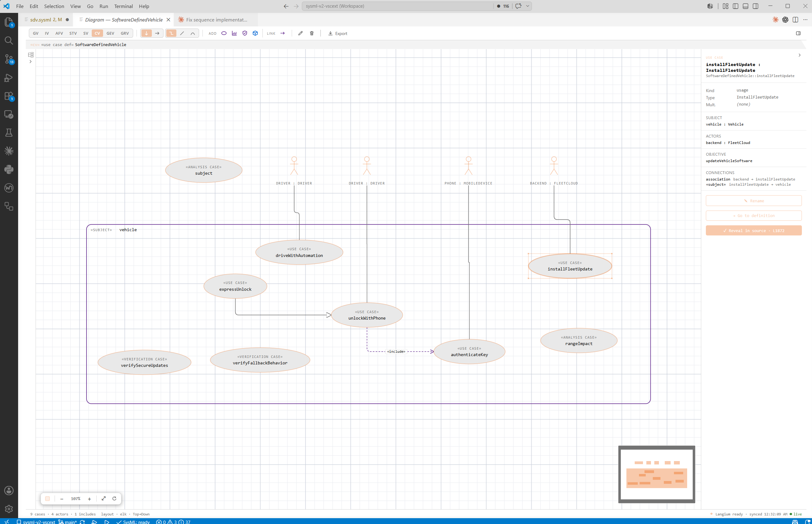Viewport: 812px width, 524px height.
Task: Zoom in the diagram with plus button
Action: (90, 499)
